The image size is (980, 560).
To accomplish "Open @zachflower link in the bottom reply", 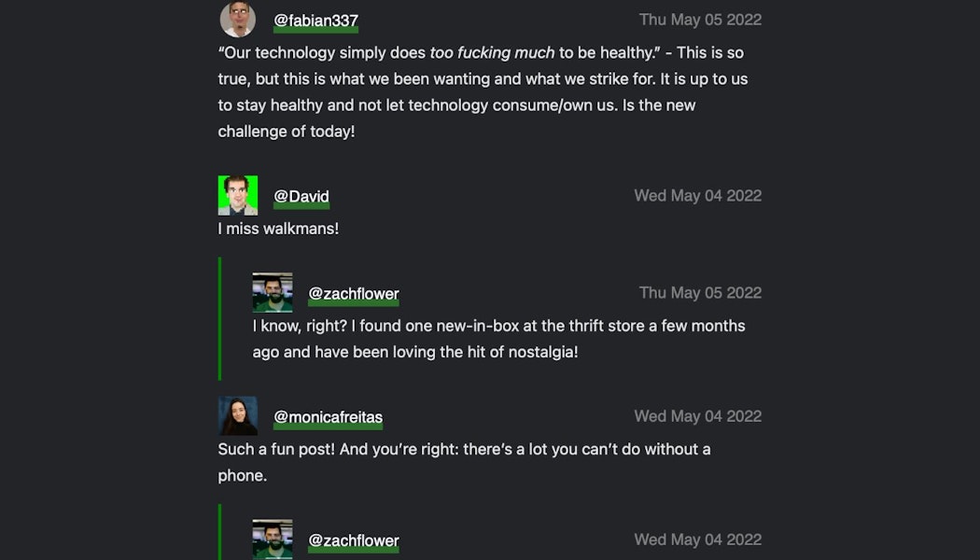I will pos(354,540).
